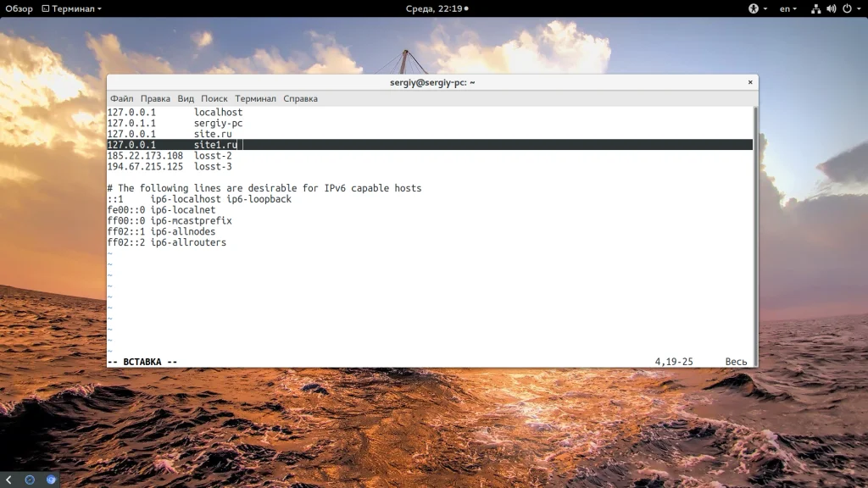
Task: Open the Файл menu
Action: click(x=121, y=98)
